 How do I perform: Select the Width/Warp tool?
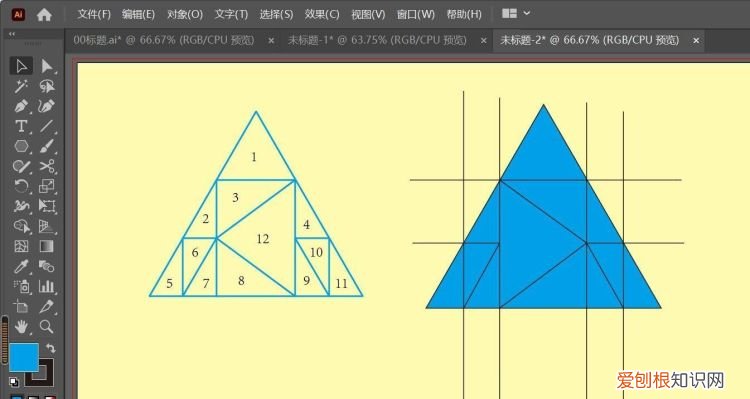21,206
